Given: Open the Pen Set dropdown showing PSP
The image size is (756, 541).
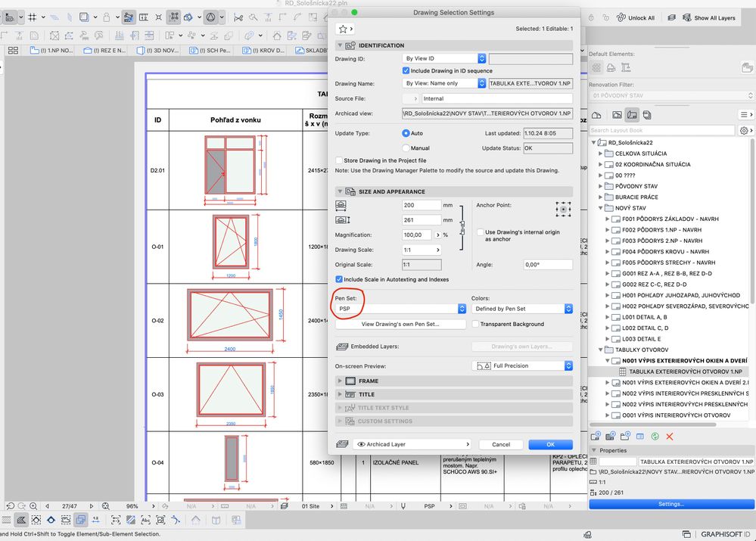Looking at the screenshot, I should (x=400, y=309).
